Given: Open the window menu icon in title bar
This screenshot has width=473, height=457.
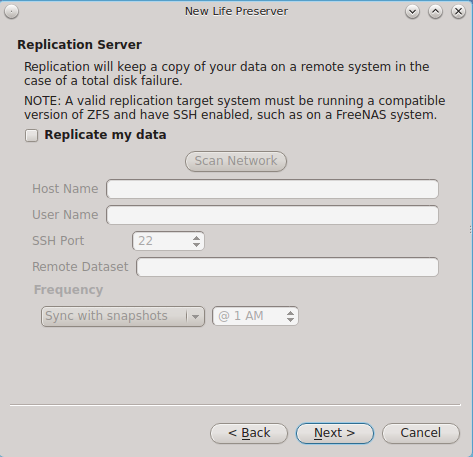Looking at the screenshot, I should 12,12.
